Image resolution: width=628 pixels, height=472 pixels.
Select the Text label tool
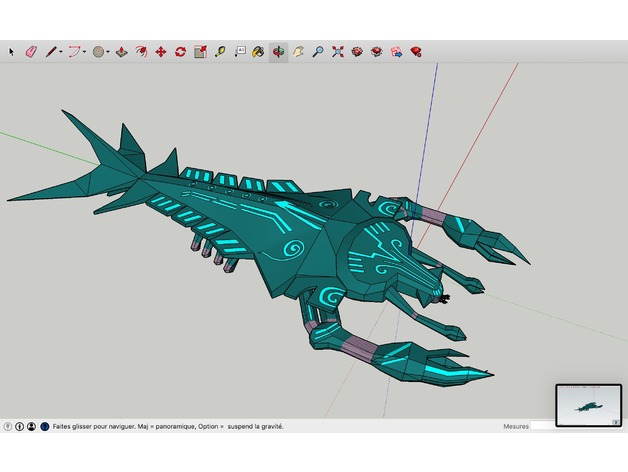click(240, 51)
